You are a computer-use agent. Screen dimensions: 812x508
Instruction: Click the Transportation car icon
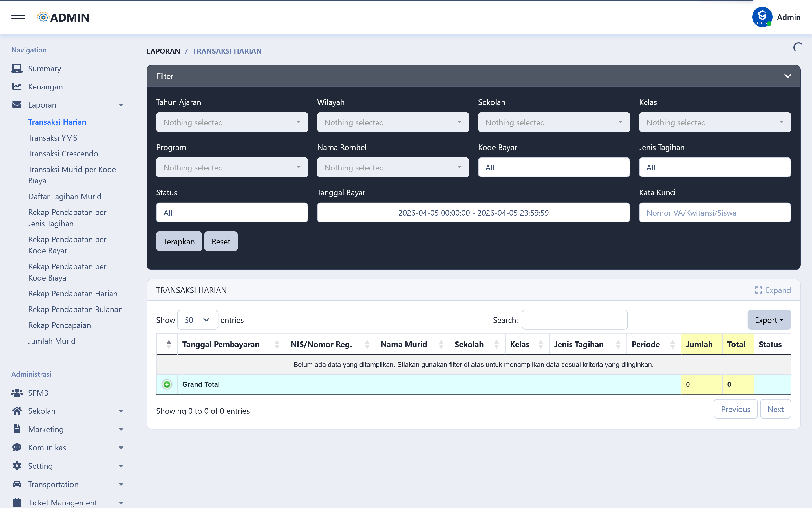(x=17, y=484)
